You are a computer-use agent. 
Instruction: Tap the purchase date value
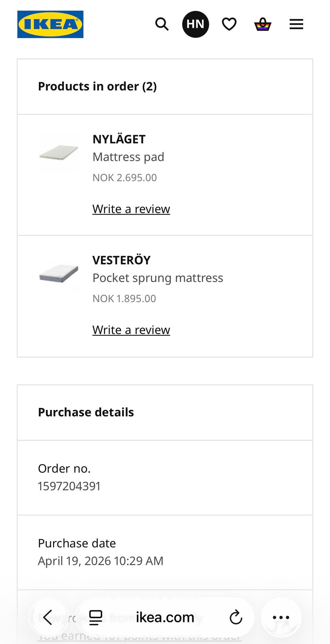(x=101, y=561)
